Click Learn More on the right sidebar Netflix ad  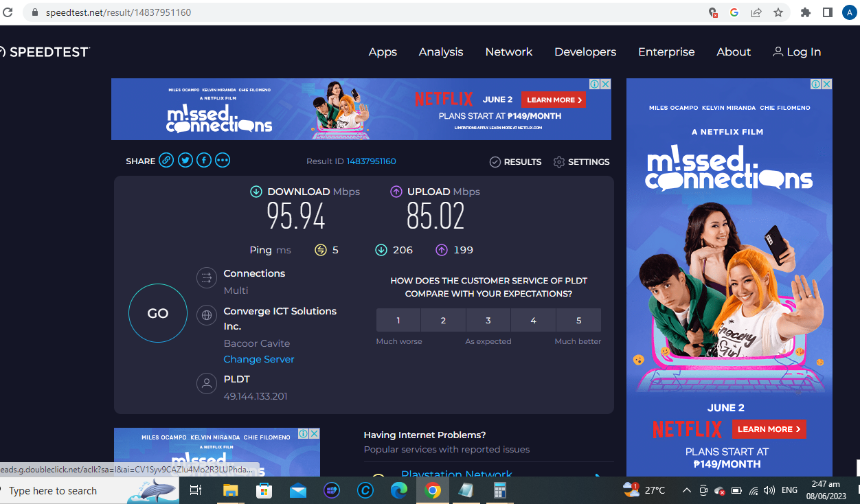click(x=769, y=429)
